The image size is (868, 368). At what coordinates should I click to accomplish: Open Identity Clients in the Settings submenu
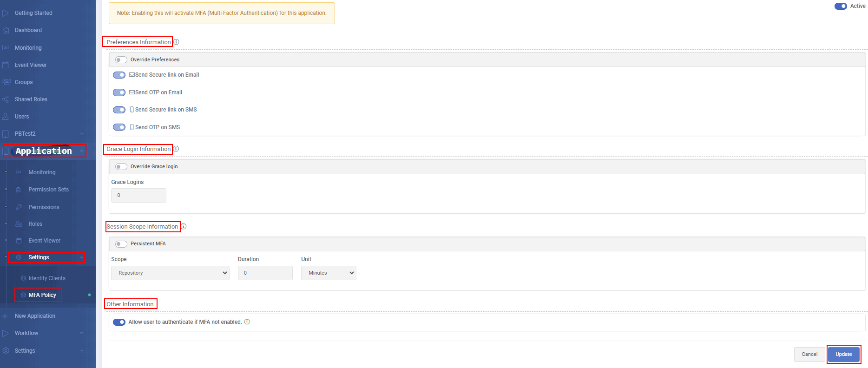(47, 278)
